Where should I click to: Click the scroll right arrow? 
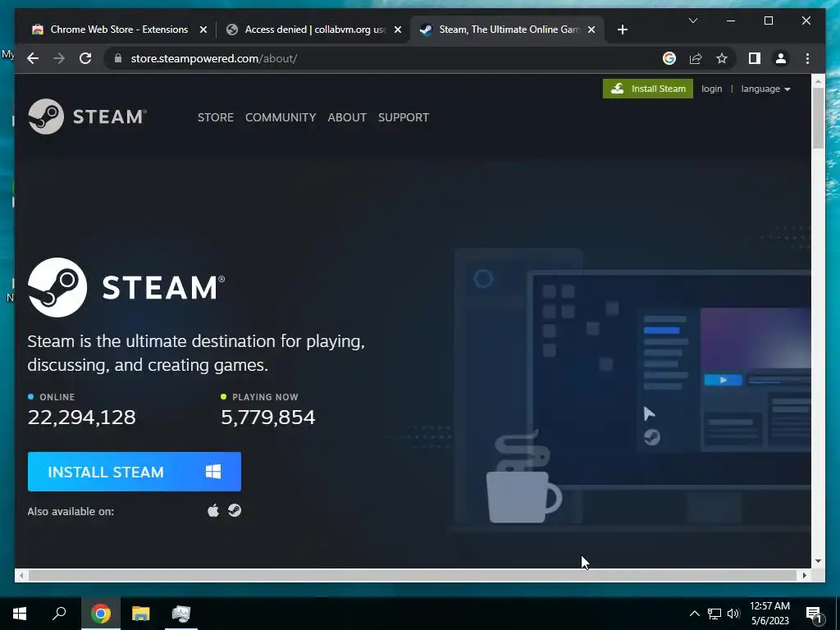click(x=804, y=575)
